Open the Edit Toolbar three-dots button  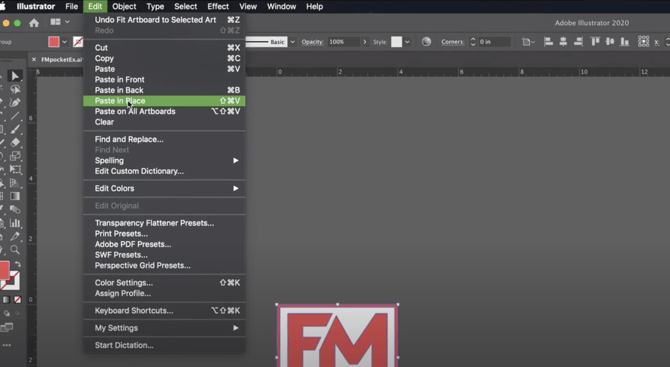(7, 345)
